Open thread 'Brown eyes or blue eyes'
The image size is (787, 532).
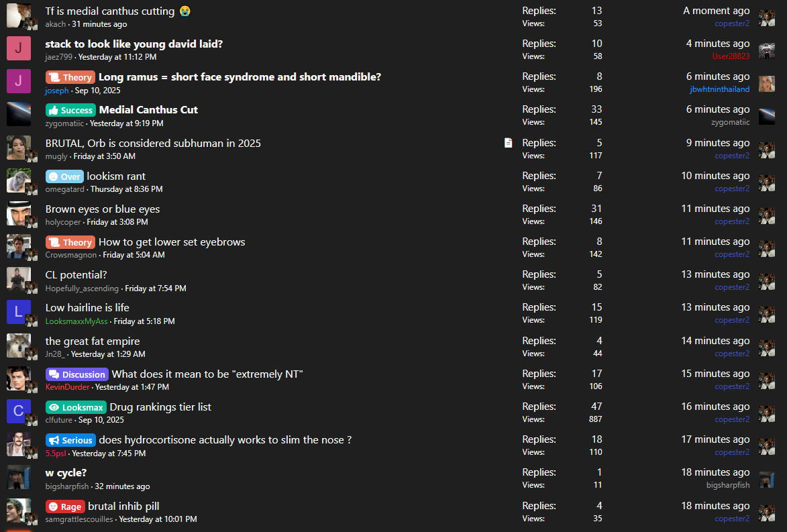[x=103, y=209]
